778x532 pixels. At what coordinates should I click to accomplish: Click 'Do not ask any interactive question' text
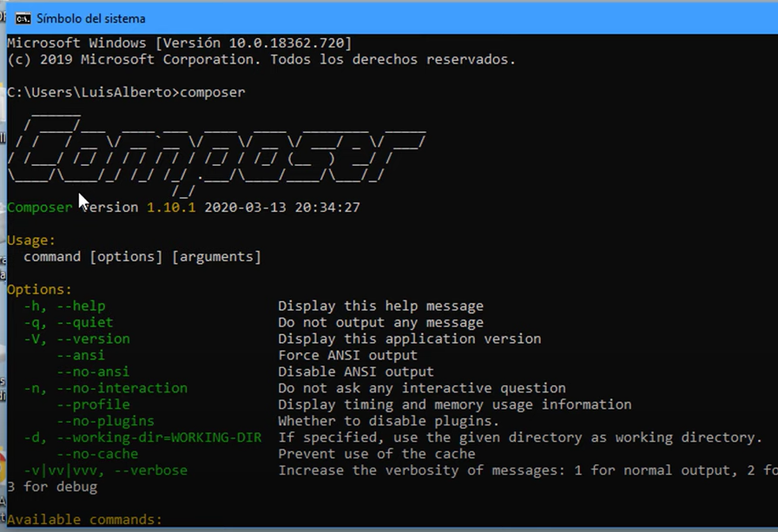click(422, 388)
